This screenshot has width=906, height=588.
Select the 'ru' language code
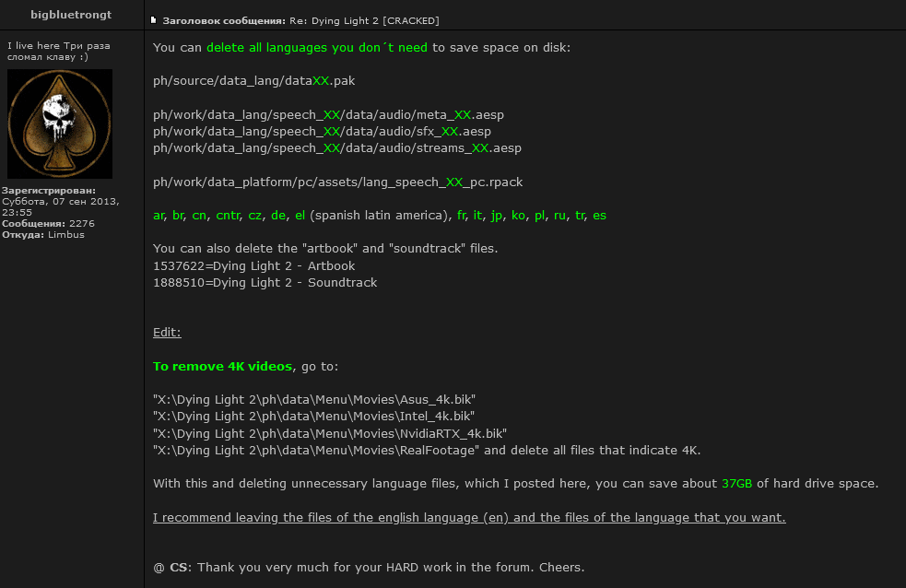(559, 215)
